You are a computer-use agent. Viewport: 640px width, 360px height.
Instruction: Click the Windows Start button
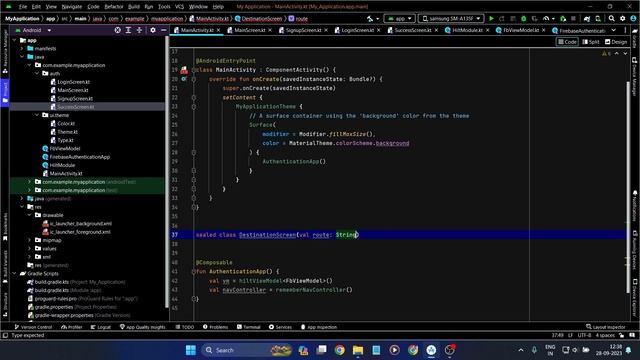coord(191,350)
